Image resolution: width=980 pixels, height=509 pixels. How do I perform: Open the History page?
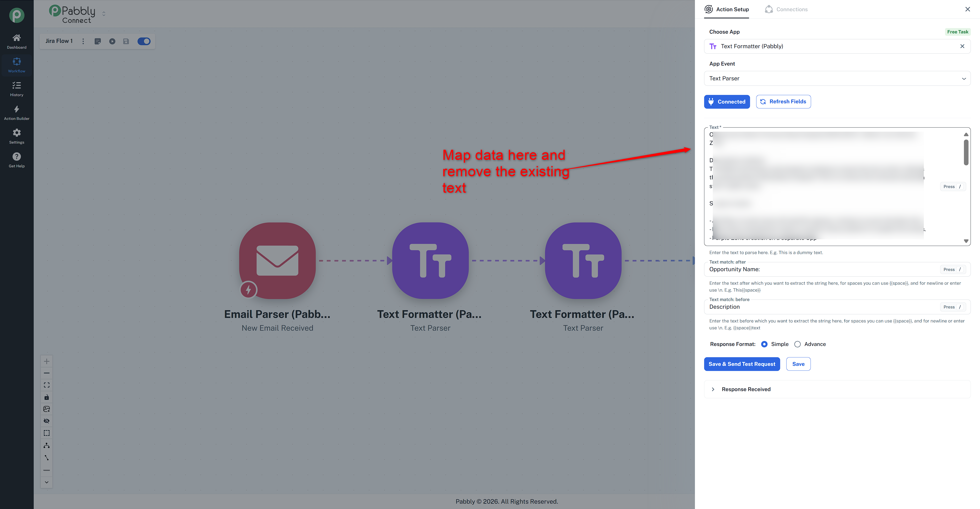(17, 89)
